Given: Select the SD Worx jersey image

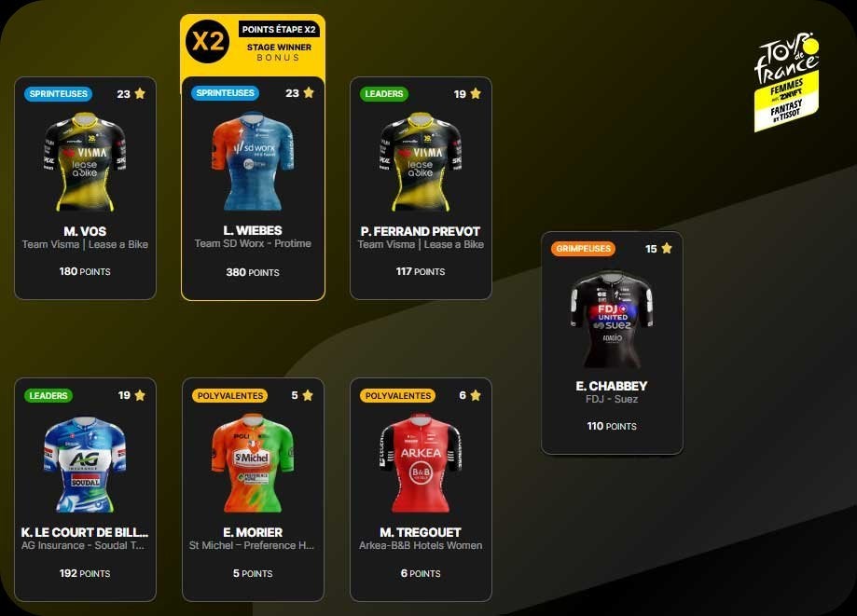Looking at the screenshot, I should coord(253,161).
